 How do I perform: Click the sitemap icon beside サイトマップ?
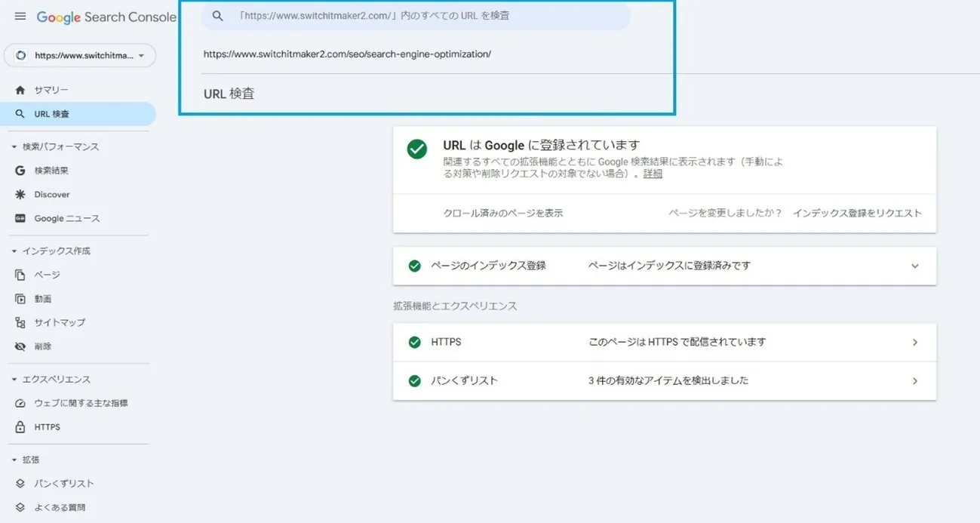click(20, 322)
